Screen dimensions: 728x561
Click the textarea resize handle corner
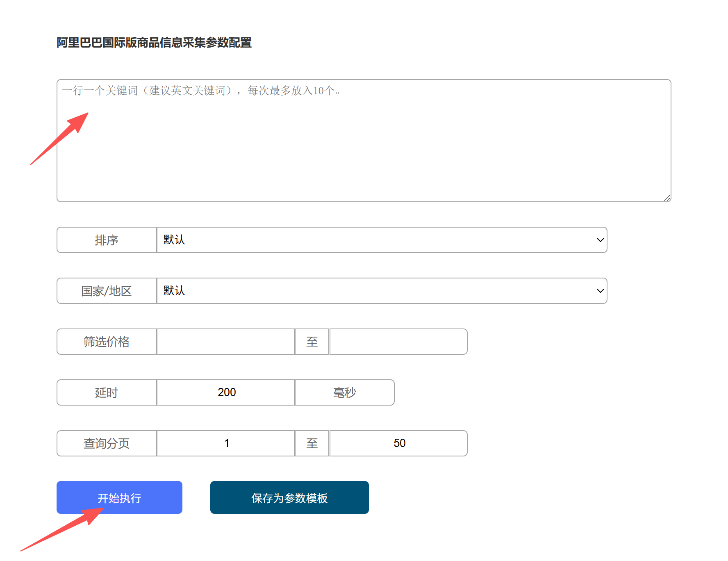point(667,198)
